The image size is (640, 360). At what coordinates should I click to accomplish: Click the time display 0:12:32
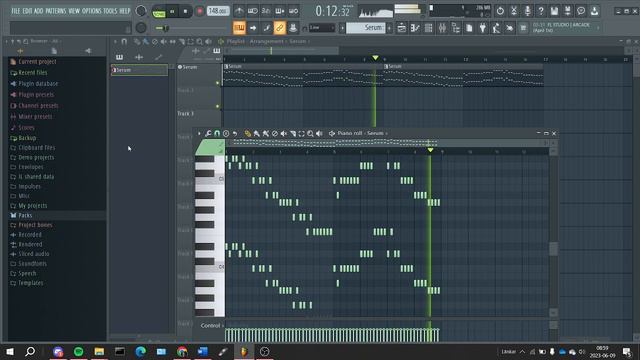pyautogui.click(x=333, y=11)
